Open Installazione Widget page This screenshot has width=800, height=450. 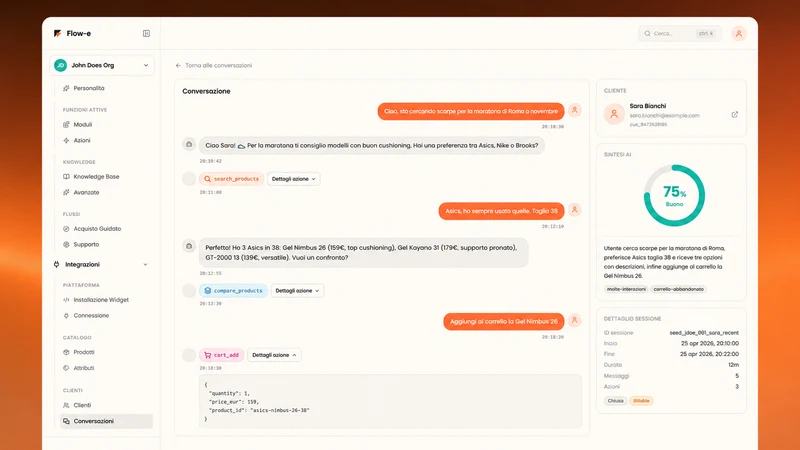[x=101, y=299]
